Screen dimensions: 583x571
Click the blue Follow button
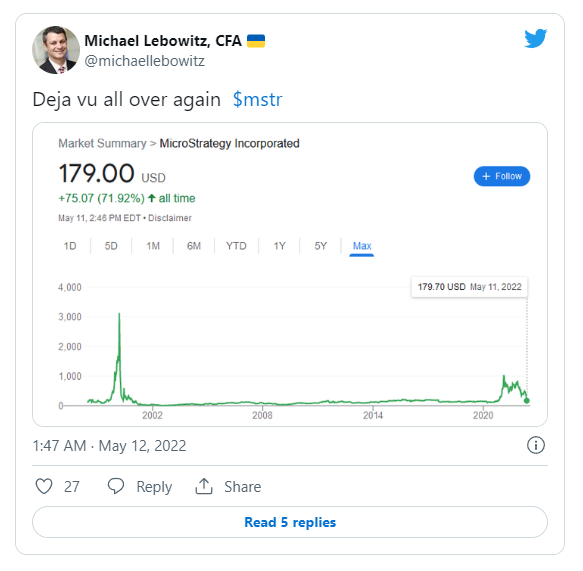502,176
